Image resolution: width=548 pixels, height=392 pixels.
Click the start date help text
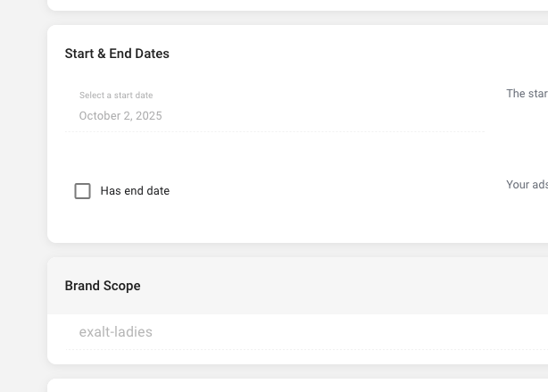tap(527, 94)
